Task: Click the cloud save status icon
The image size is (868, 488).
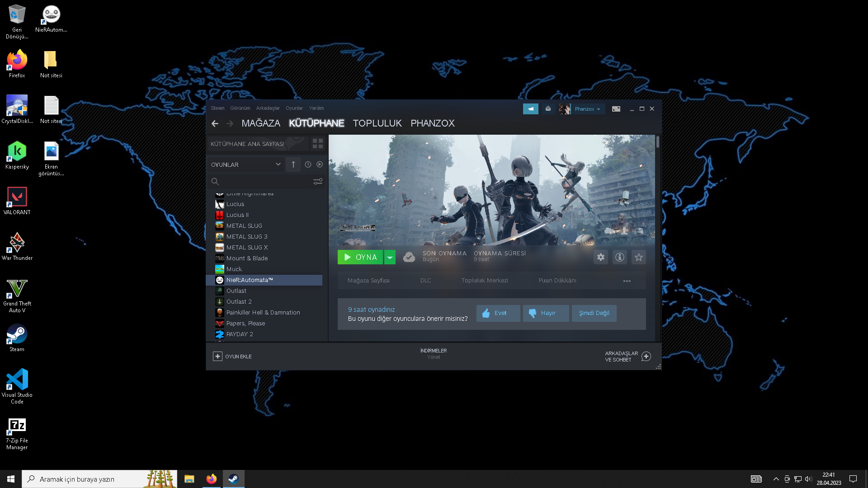Action: point(409,257)
